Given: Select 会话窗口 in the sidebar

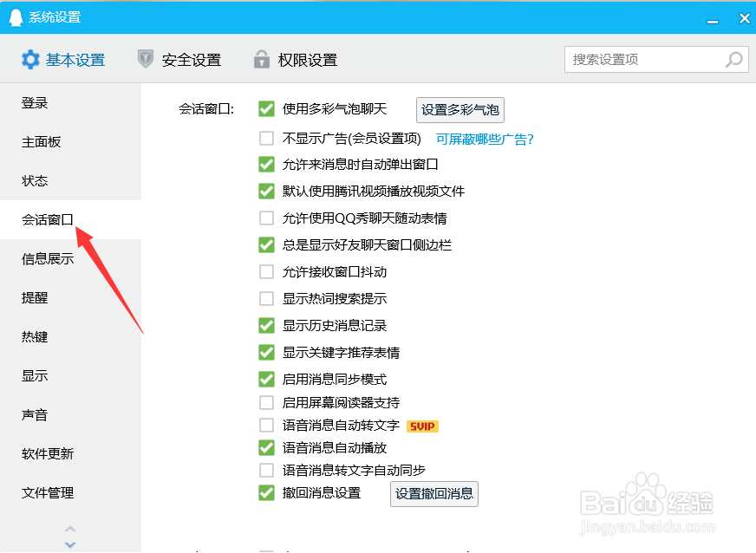Looking at the screenshot, I should (x=70, y=220).
